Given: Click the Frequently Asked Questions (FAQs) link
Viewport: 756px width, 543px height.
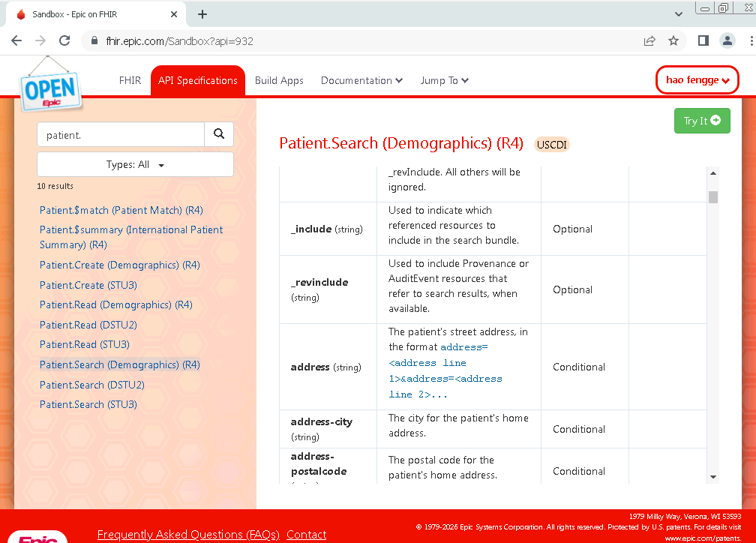Looking at the screenshot, I should point(188,534).
